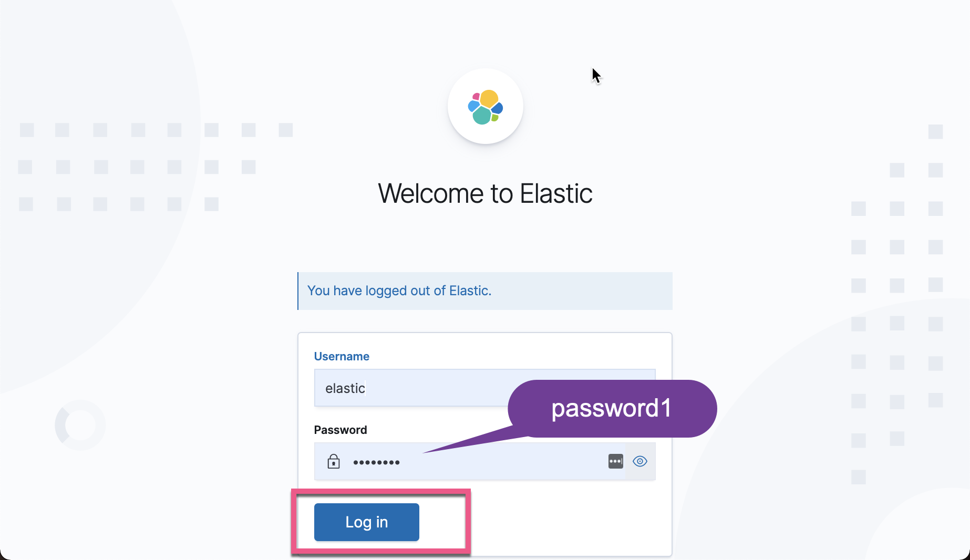
Task: Open browser autofill for the password field
Action: tap(615, 461)
